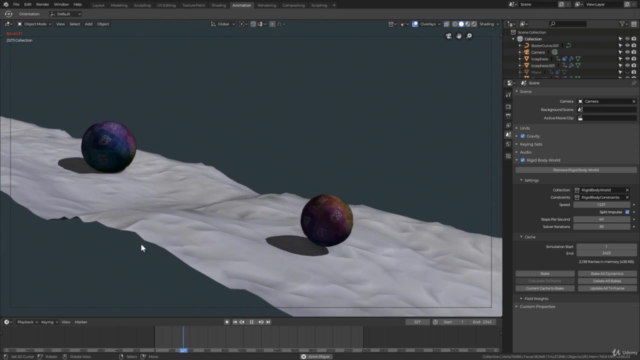
Task: Switch to the Shading workspace tab
Action: [x=219, y=5]
